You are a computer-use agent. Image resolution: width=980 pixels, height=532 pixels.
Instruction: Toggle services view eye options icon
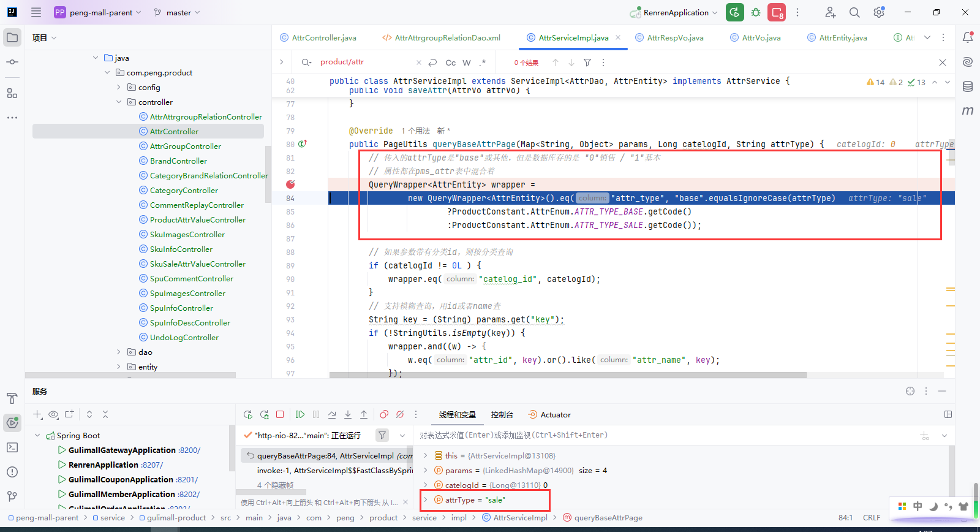pyautogui.click(x=53, y=415)
